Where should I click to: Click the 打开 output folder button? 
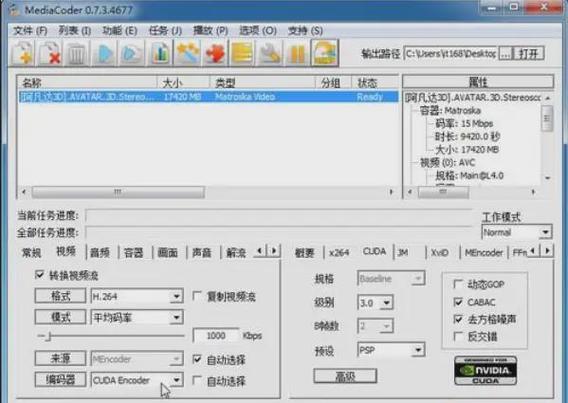[x=529, y=54]
